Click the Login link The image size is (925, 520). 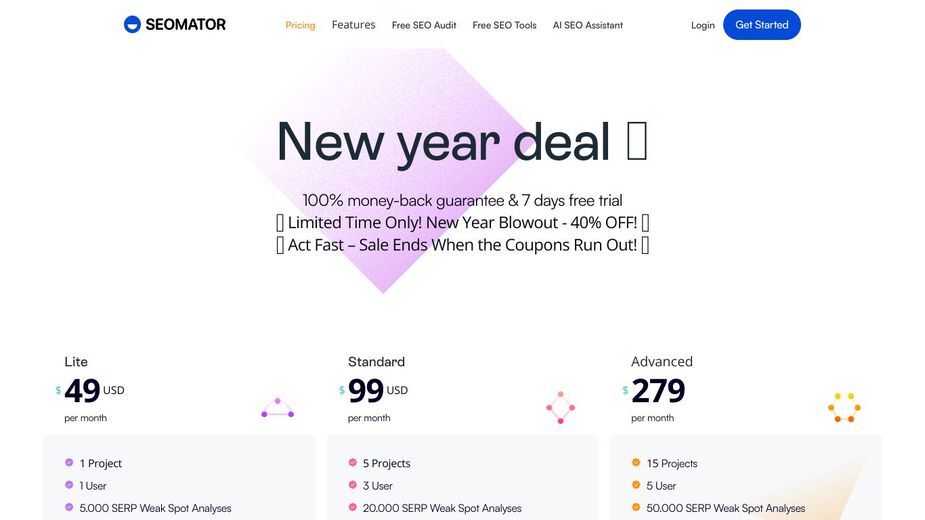coord(703,25)
